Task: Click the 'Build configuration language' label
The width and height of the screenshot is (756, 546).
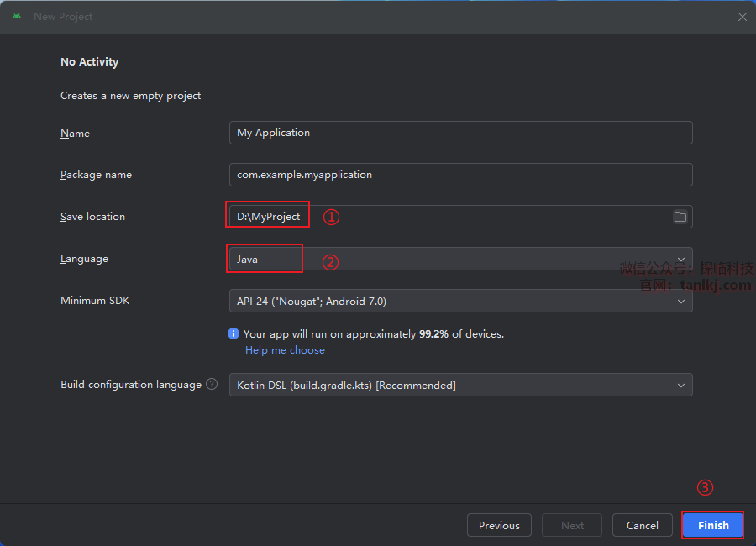Action: tap(131, 385)
